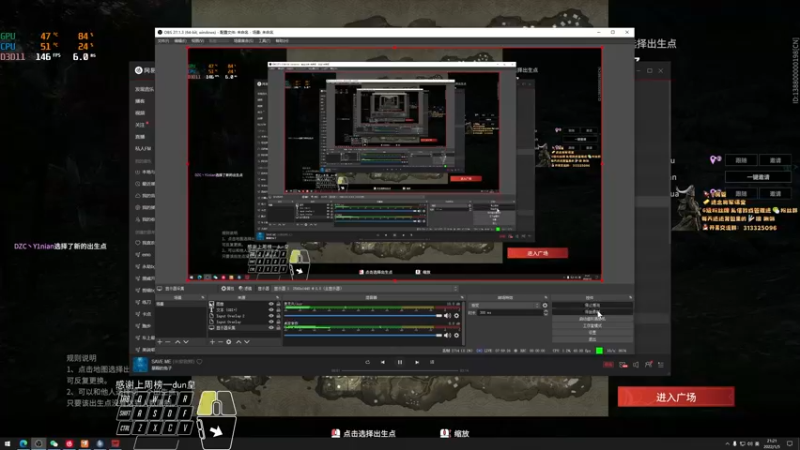Click 启动虚拟摄像机 button in Controls
800x450 pixels.
coord(592,319)
